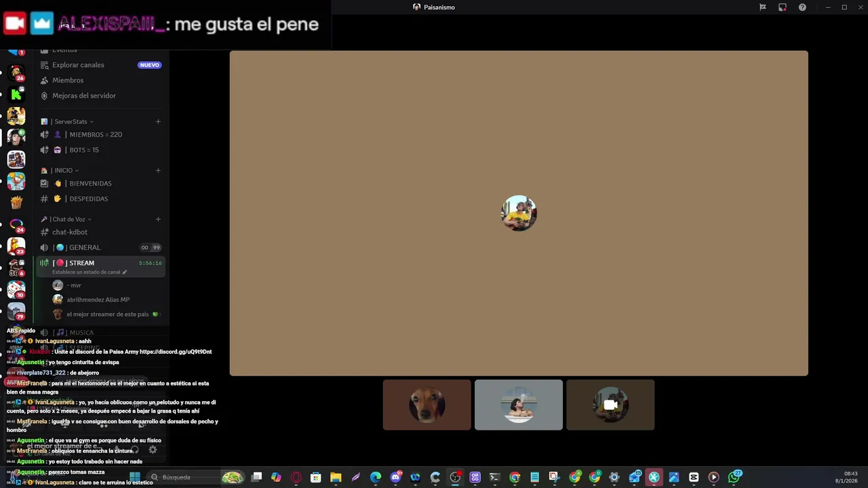Open Copilot from the taskbar
The width and height of the screenshot is (868, 488).
pyautogui.click(x=276, y=477)
